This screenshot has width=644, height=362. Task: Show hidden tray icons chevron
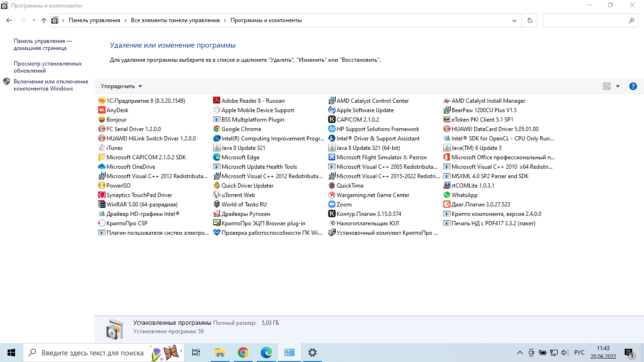[520, 353]
